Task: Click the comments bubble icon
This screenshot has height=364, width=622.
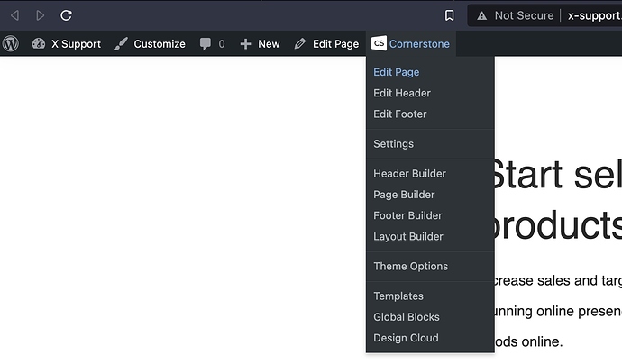Action: tap(206, 43)
